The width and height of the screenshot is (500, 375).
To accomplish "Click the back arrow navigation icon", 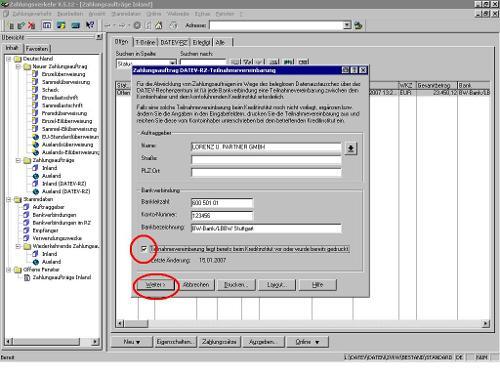I will click(108, 25).
